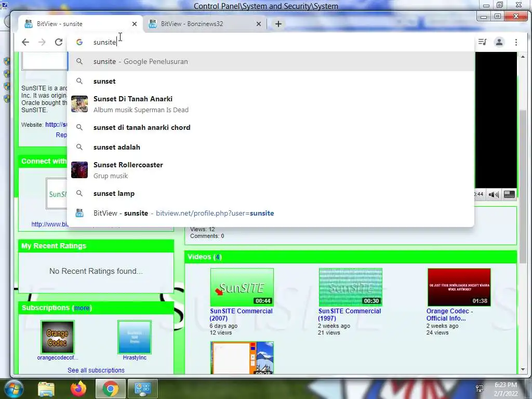This screenshot has width=532, height=399.
Task: Open the fourth video thumbnail at bottom
Action: tap(242, 358)
